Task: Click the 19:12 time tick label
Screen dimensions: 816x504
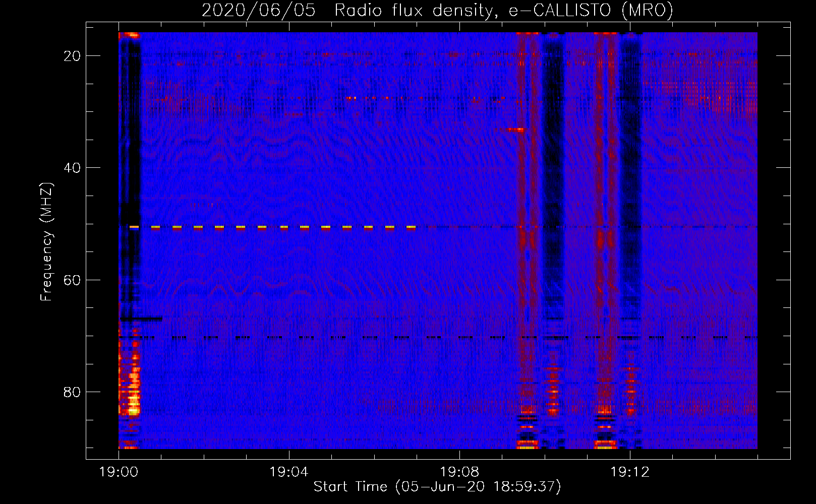Action: click(x=630, y=472)
